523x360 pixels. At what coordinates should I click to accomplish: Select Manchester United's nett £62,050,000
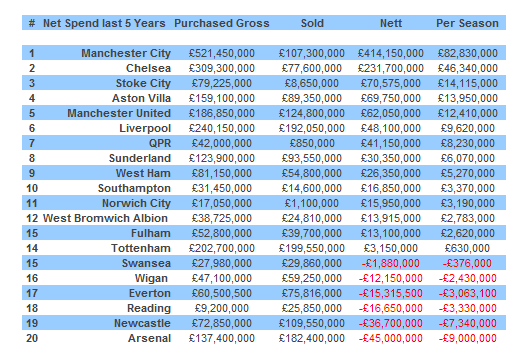391,113
